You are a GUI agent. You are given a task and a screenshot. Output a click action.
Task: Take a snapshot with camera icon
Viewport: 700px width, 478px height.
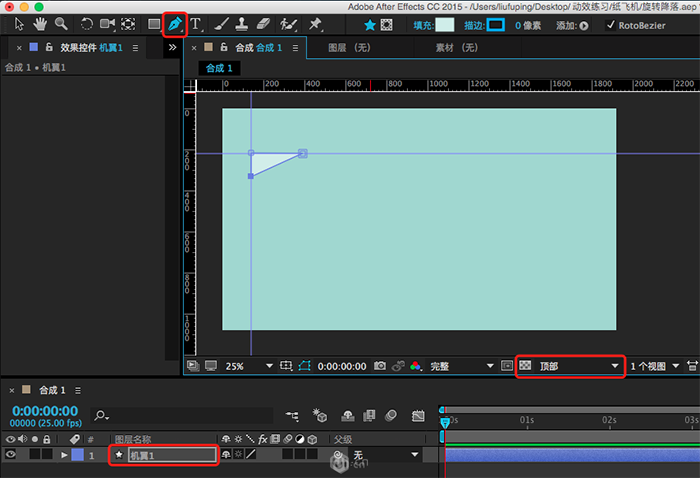(380, 366)
